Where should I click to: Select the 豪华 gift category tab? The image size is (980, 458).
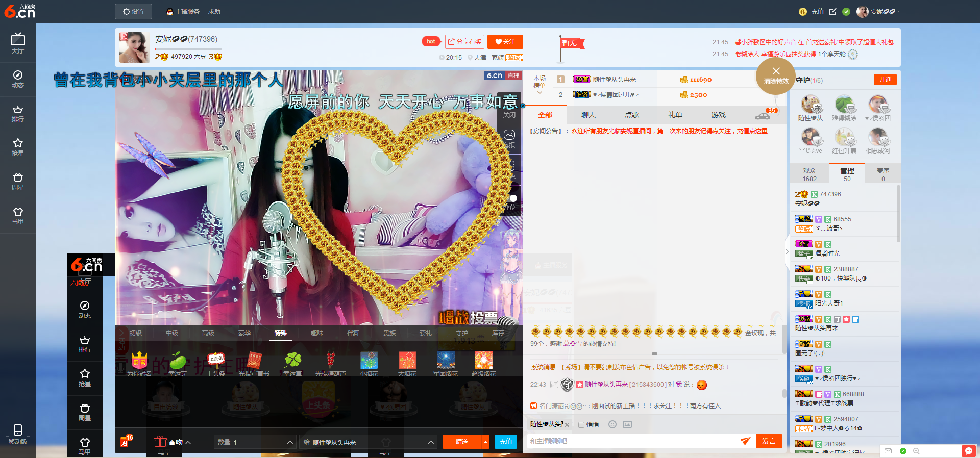pos(244,333)
